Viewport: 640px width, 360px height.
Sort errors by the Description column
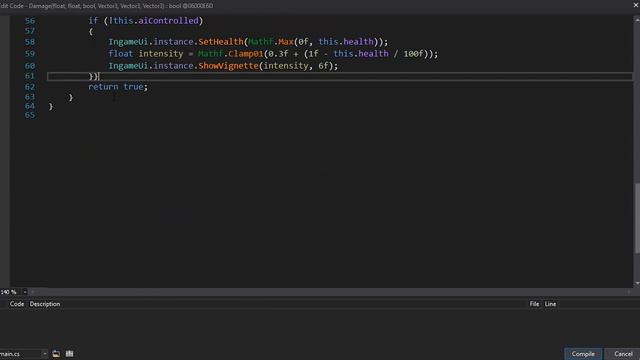(x=45, y=304)
